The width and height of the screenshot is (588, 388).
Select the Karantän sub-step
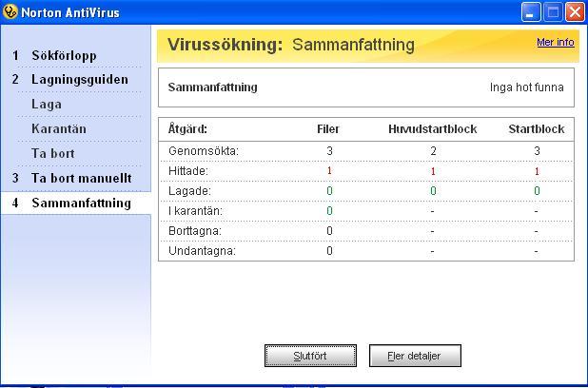coord(59,129)
